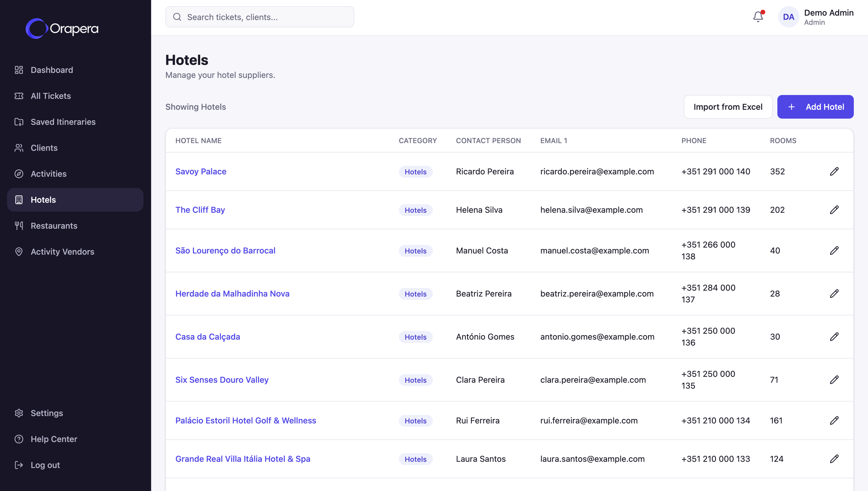Open São Lourenço do Barrocal link
Screen dimensions: 868x491
click(225, 251)
